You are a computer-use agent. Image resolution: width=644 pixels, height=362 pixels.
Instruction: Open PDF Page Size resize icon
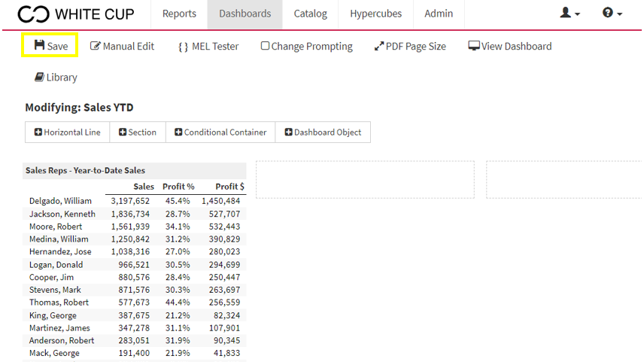tap(378, 47)
